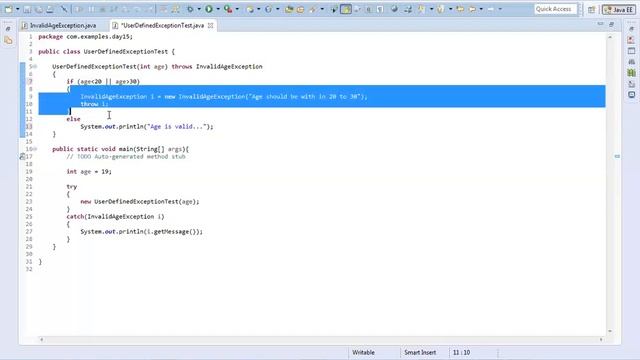
Task: Open the External Tools dropdown arrow
Action: (237, 9)
